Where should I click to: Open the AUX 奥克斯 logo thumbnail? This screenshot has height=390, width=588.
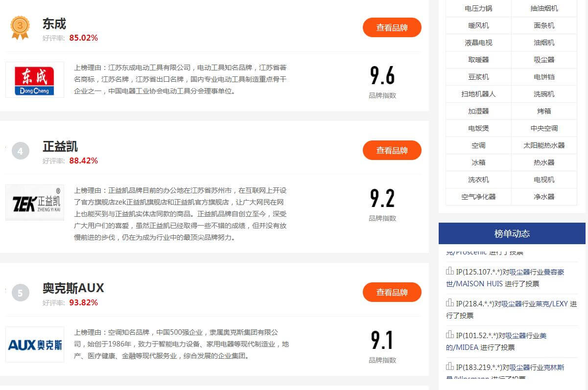[35, 344]
